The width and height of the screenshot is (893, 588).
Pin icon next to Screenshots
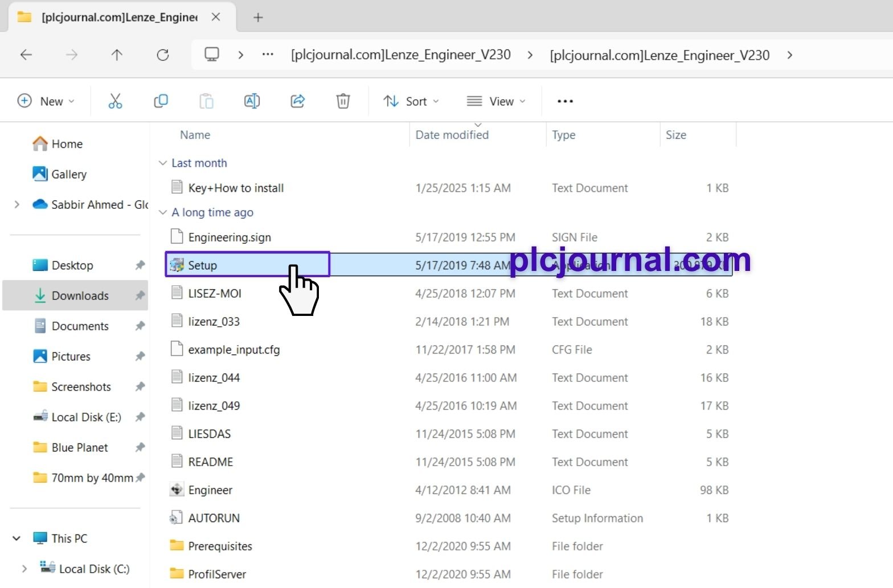140,387
